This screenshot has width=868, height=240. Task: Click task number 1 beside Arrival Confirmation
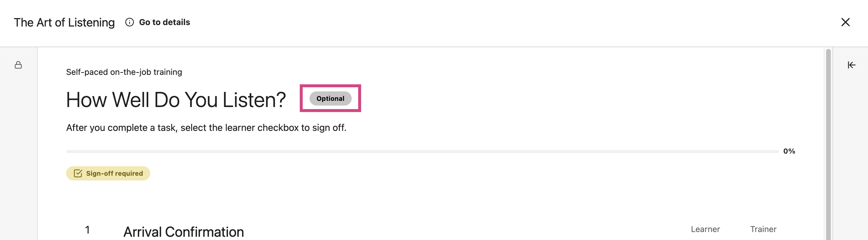87,230
